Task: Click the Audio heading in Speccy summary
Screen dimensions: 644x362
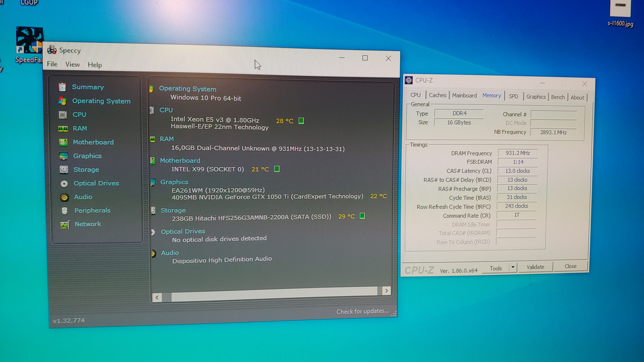Action: pyautogui.click(x=170, y=253)
